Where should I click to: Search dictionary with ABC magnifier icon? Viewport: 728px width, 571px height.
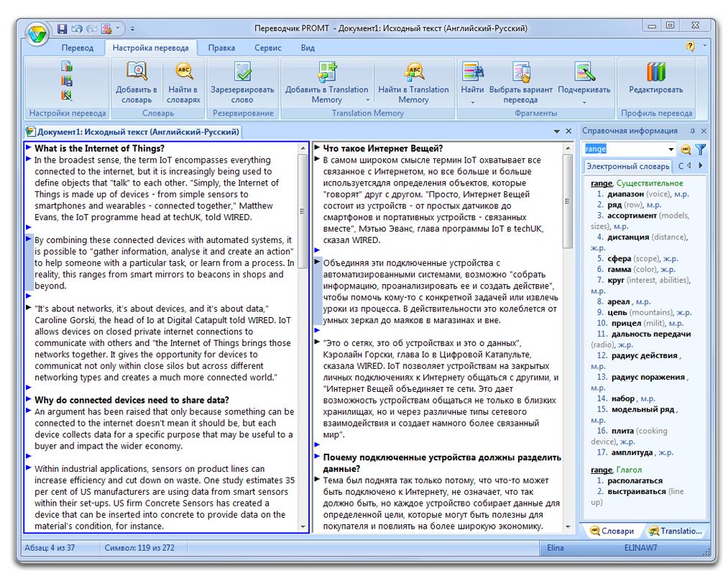pos(686,149)
